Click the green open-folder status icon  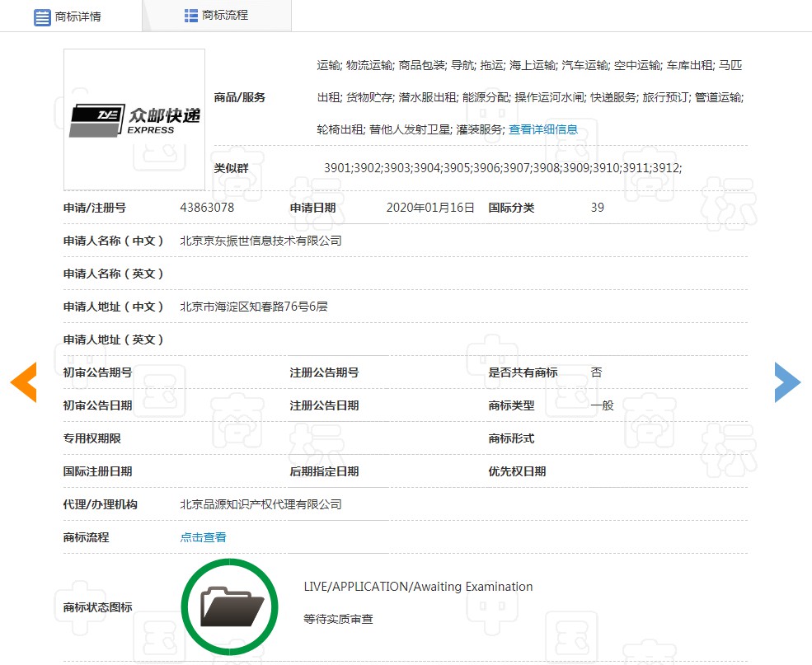pos(229,606)
